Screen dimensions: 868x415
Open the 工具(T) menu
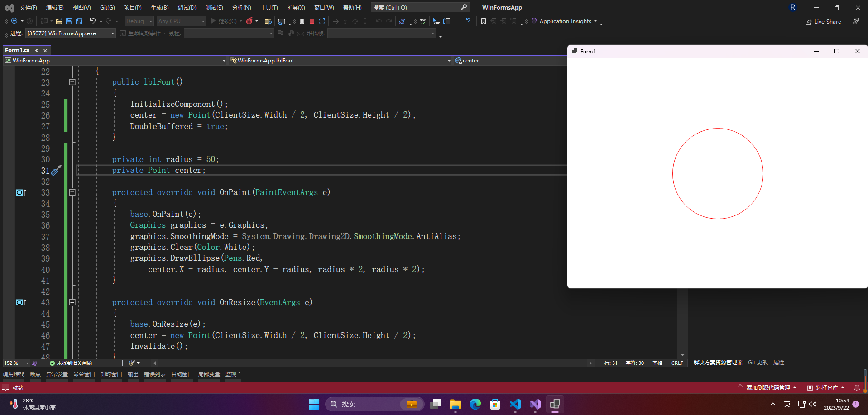(x=269, y=7)
